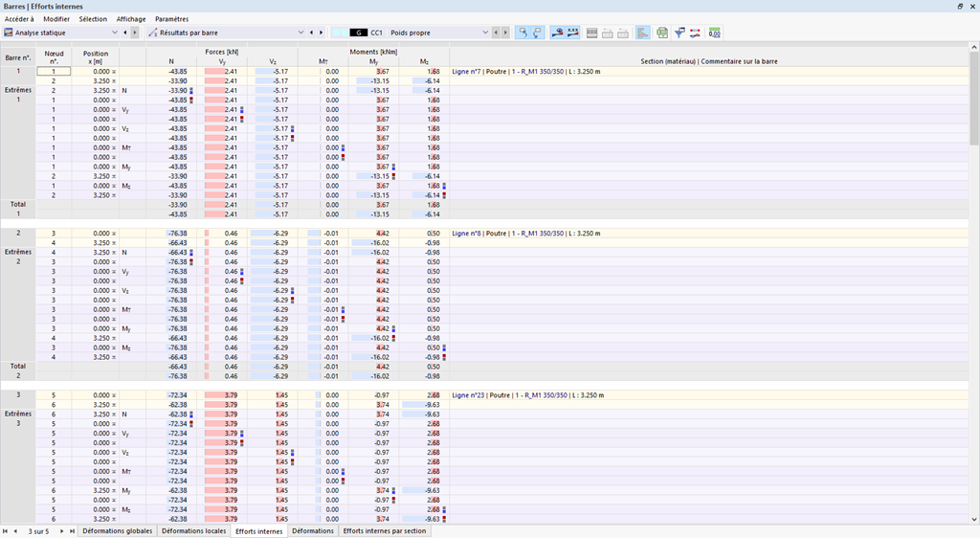980x538 pixels.
Task: Toggle select object in graphic icon
Action: (x=522, y=33)
